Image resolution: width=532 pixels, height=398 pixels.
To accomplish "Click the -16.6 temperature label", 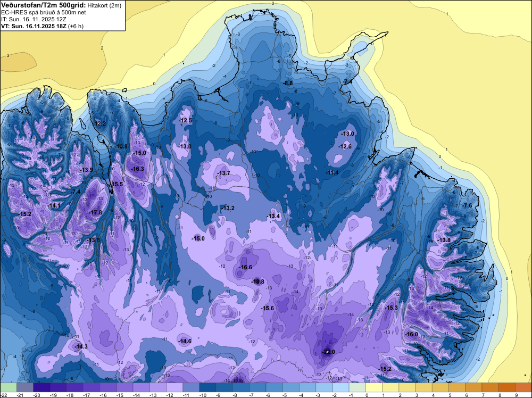I will click(x=245, y=267).
